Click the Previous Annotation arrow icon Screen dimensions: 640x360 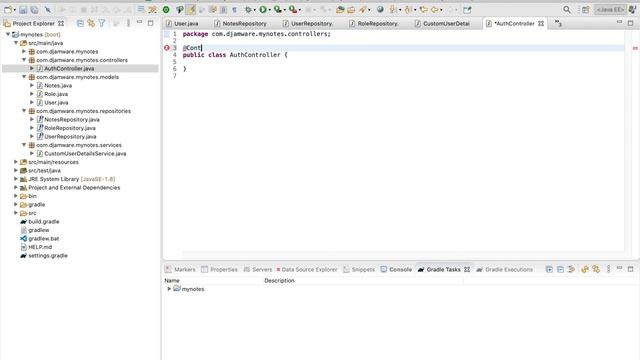tap(408, 9)
